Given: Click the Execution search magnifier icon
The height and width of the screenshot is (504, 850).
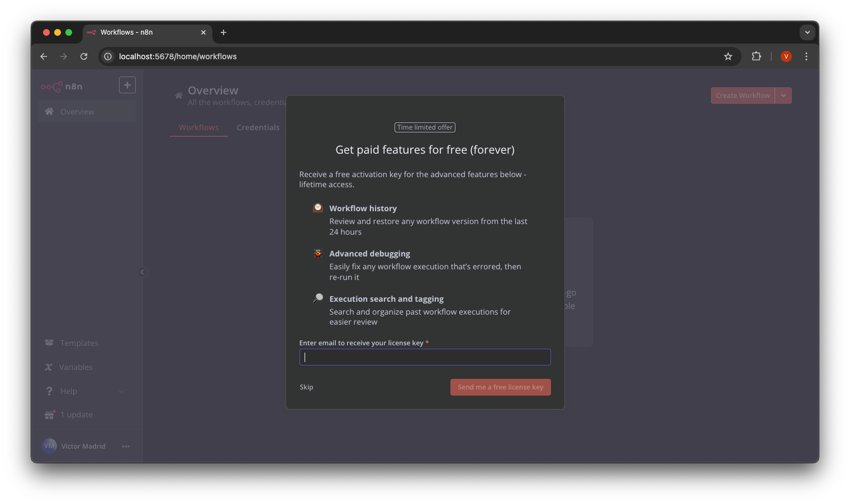Looking at the screenshot, I should point(318,298).
